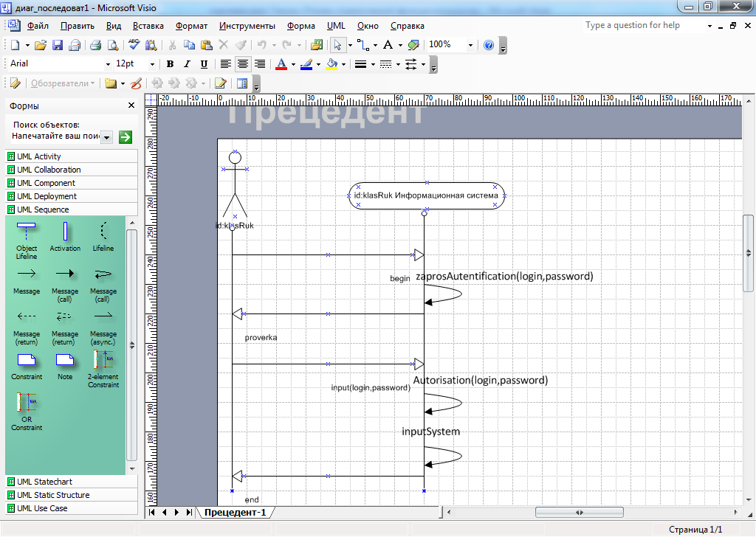The height and width of the screenshot is (537, 756).
Task: Pick the plain Constraint shape
Action: click(27, 367)
